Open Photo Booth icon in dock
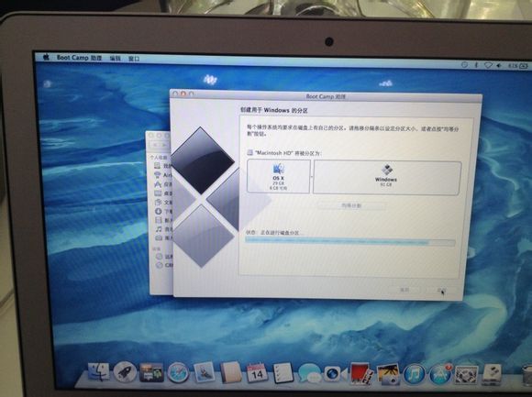The width and height of the screenshot is (532, 397). (361, 373)
